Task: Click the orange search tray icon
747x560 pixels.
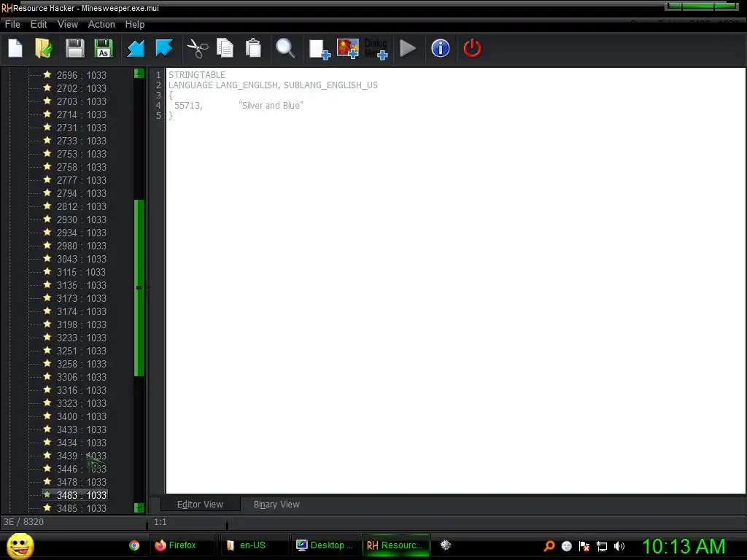Action: [x=549, y=545]
